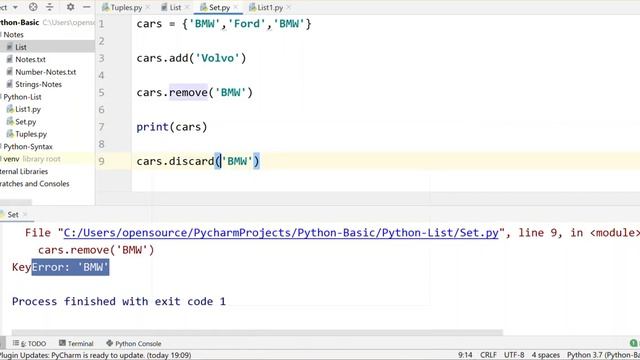640x360 pixels.
Task: Open Tuples.py in project tree
Action: (x=31, y=134)
